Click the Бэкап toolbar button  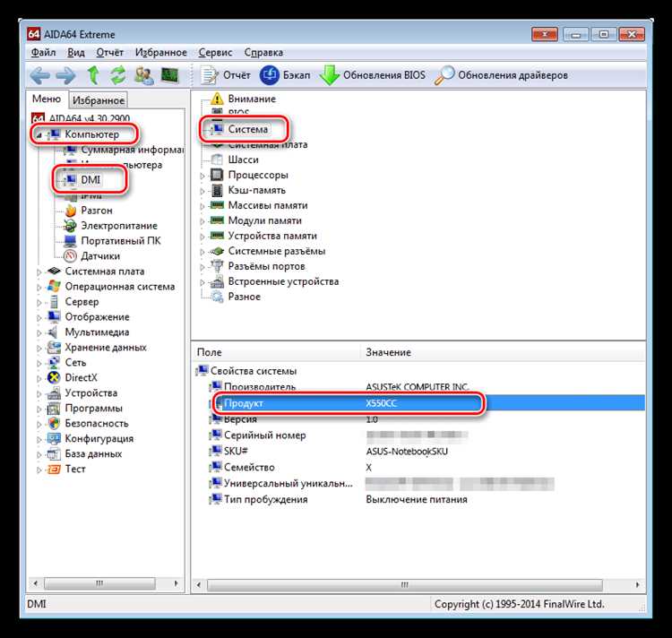tap(285, 75)
